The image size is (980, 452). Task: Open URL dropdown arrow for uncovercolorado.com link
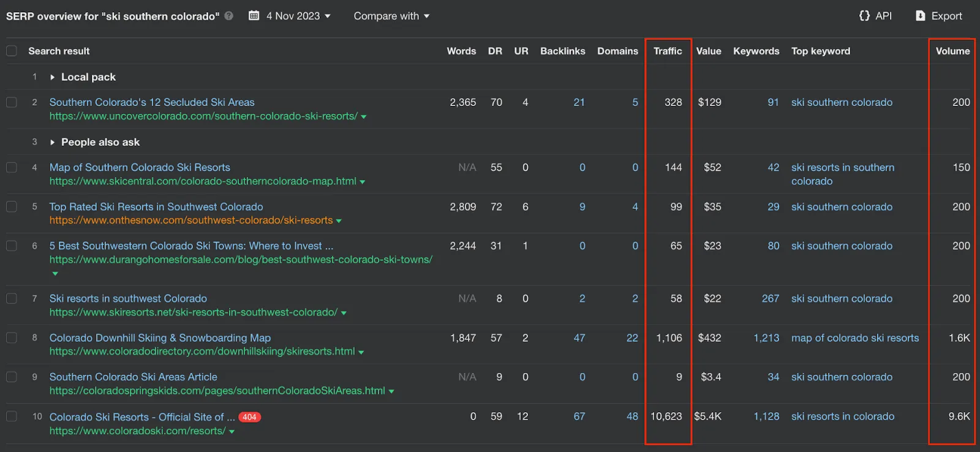coord(364,117)
